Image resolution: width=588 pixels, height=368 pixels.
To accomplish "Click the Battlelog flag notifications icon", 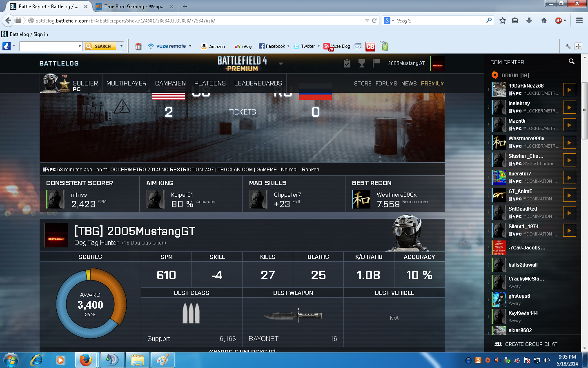I will 376,63.
